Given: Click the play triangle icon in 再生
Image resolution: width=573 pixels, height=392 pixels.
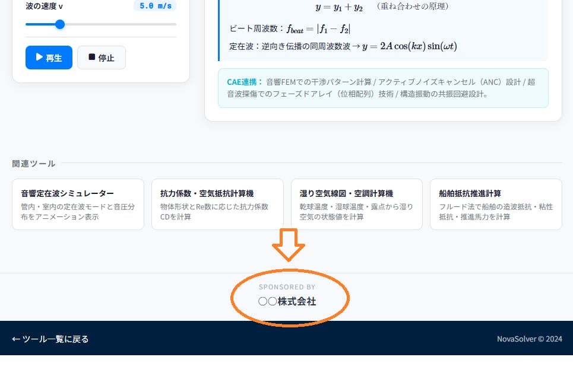Looking at the screenshot, I should (x=39, y=58).
